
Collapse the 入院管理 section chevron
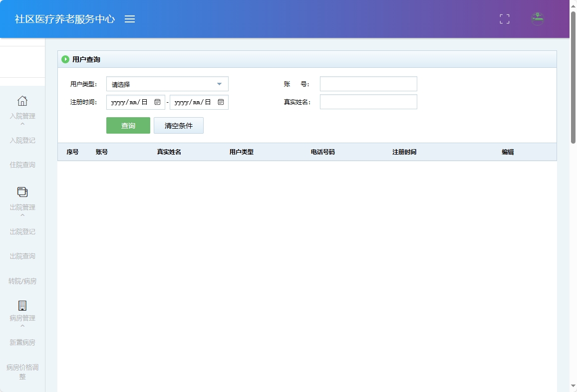point(22,123)
